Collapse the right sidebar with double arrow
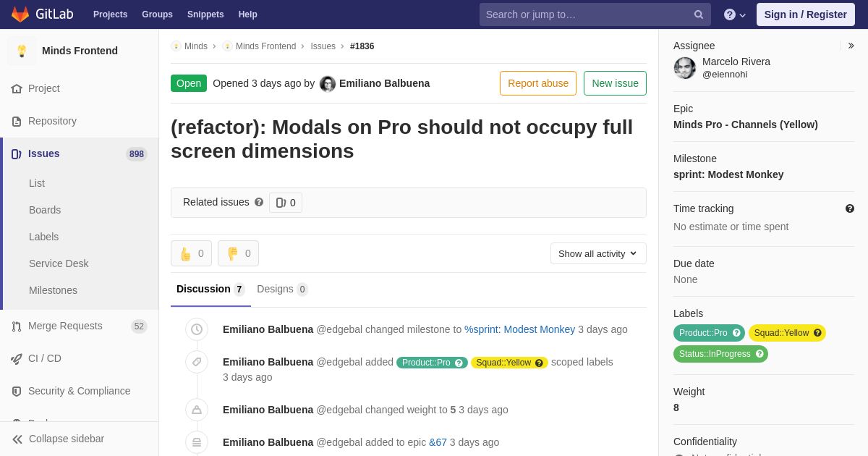Viewport: 868px width, 456px height. pyautogui.click(x=851, y=46)
